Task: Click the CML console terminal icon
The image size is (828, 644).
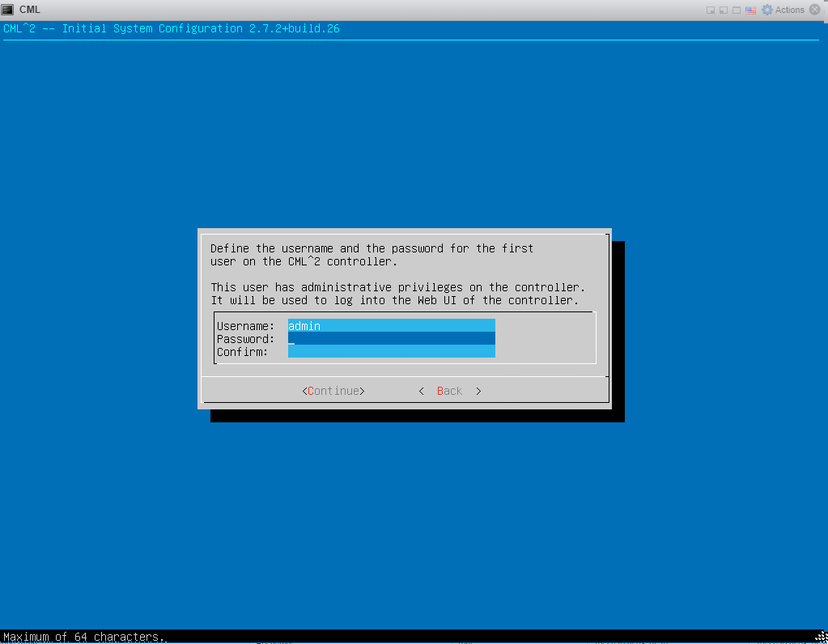Action: (7, 10)
